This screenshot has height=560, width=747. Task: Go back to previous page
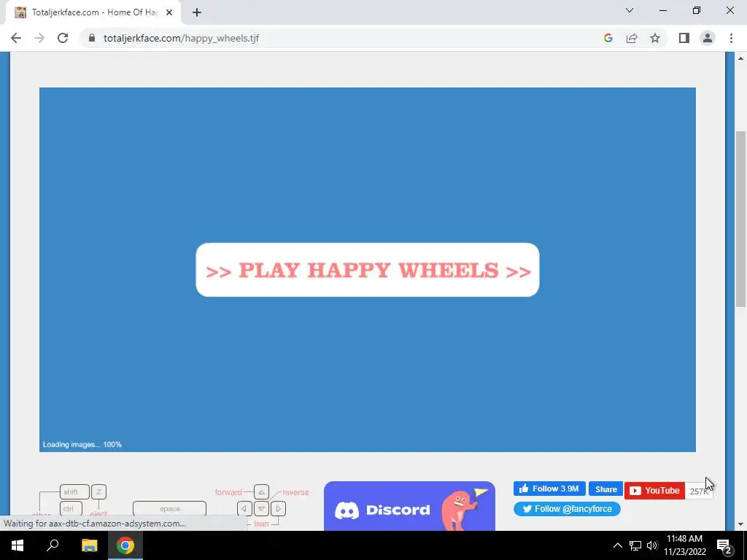click(16, 38)
